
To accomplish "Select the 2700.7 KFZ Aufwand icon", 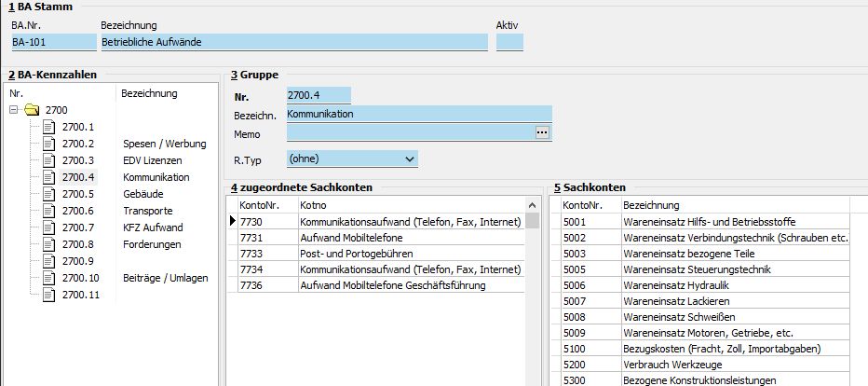I will click(x=49, y=227).
